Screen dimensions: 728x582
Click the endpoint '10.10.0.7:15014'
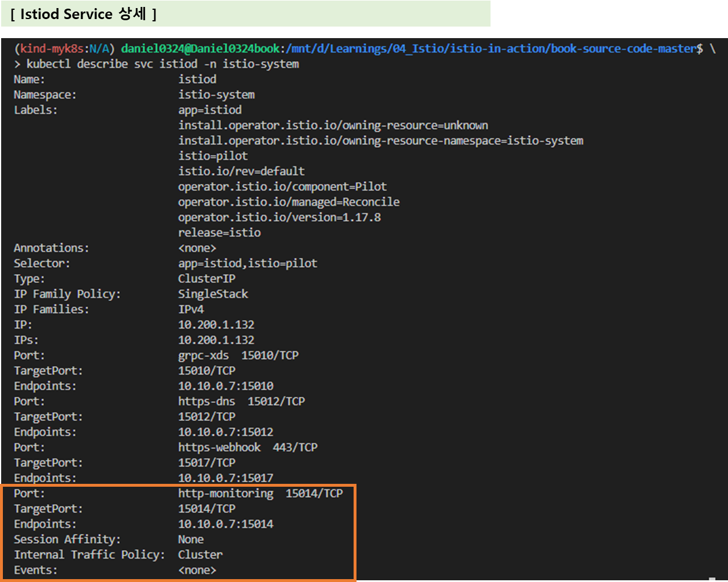tap(225, 524)
